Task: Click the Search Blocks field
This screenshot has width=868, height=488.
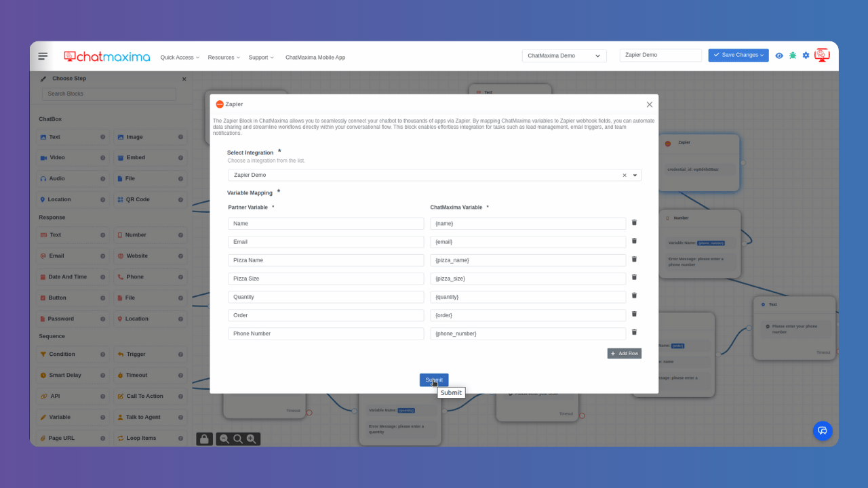Action: point(109,94)
